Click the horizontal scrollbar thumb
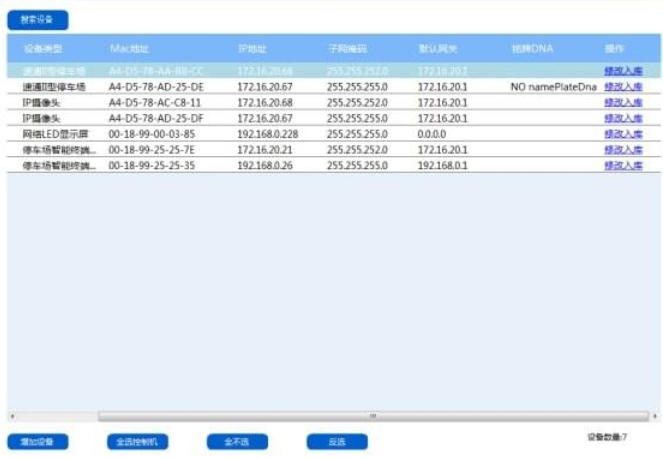Screen dimensions: 663x459 pyautogui.click(x=373, y=416)
